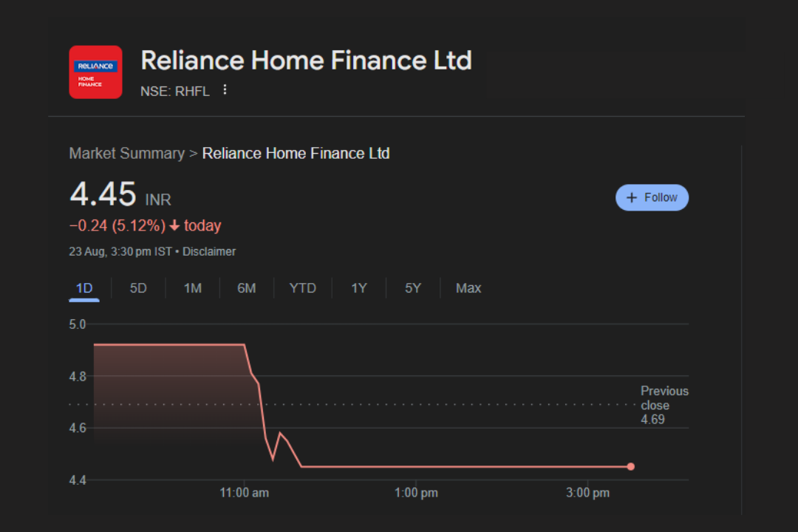This screenshot has height=532, width=798.
Task: Switch to the 1M chart view
Action: click(192, 288)
